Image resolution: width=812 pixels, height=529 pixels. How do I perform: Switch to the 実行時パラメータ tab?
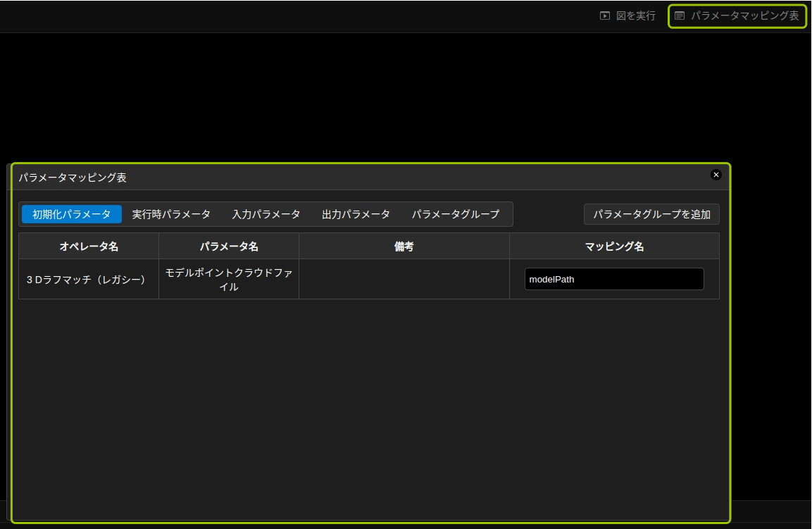171,214
